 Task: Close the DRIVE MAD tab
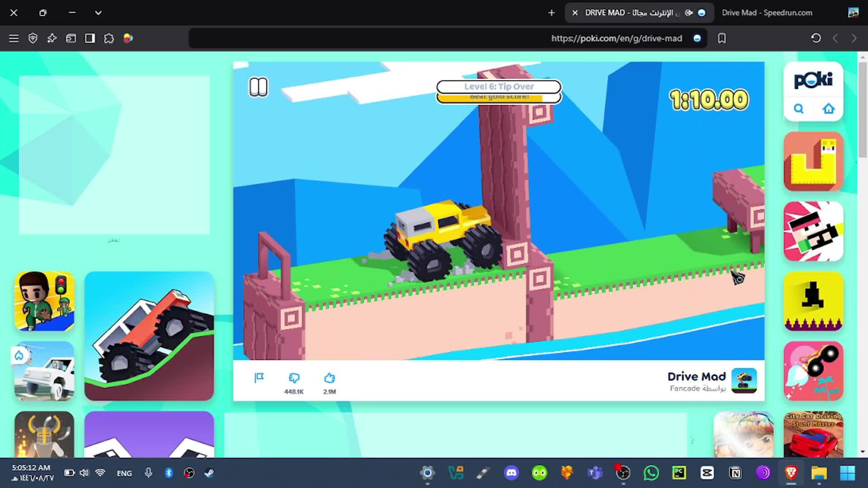(575, 13)
